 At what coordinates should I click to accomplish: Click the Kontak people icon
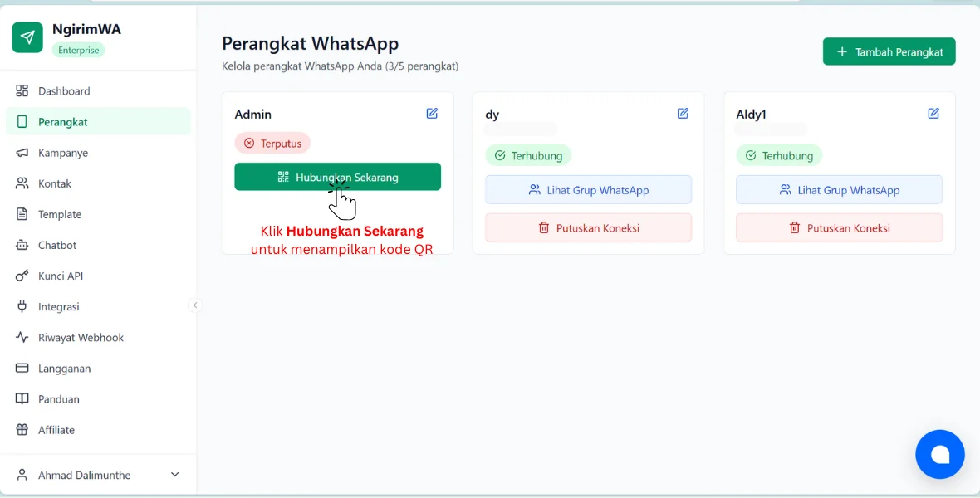point(22,183)
